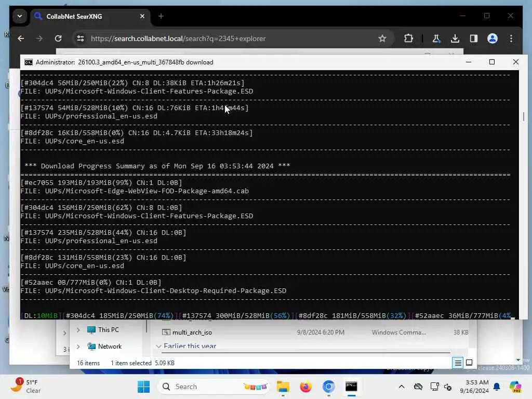Image resolution: width=532 pixels, height=399 pixels.
Task: Select the multi_arch_iso file
Action: click(192, 332)
